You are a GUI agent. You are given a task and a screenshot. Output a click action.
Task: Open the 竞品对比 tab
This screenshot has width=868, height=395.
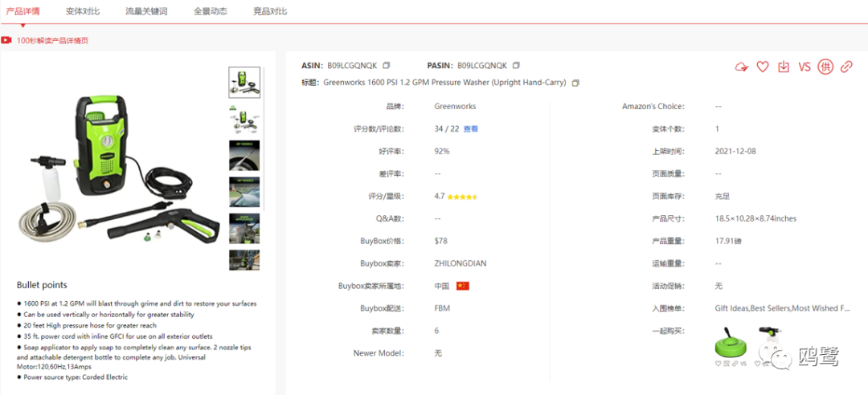click(x=270, y=11)
